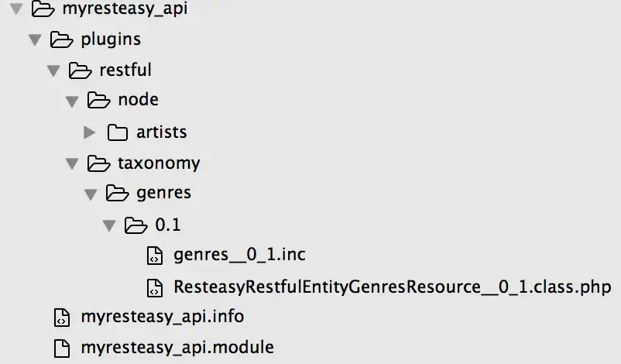
Task: Click the myresteasy_api folder icon
Action: (42, 10)
